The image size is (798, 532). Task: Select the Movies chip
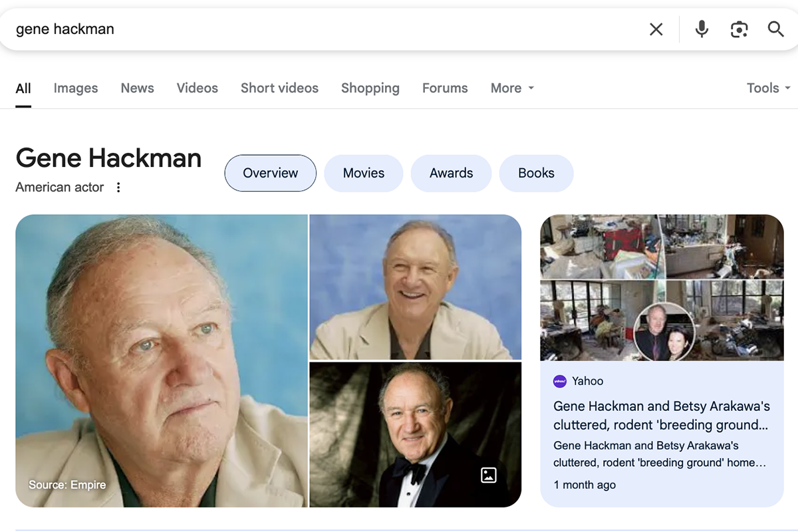click(364, 173)
